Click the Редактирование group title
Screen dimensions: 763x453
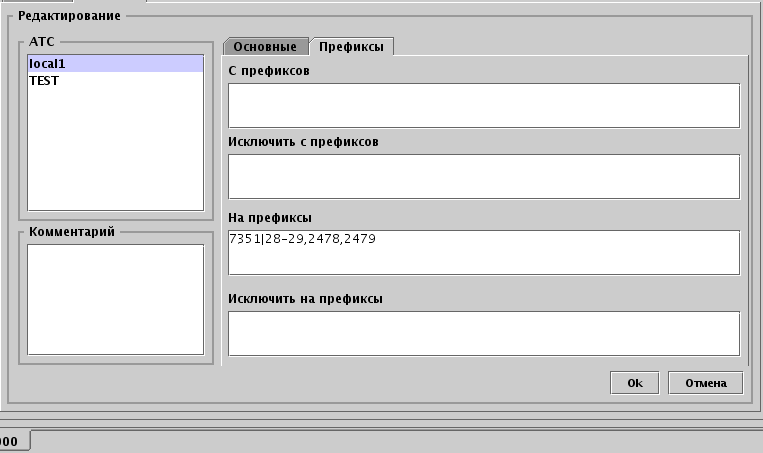pos(69,16)
